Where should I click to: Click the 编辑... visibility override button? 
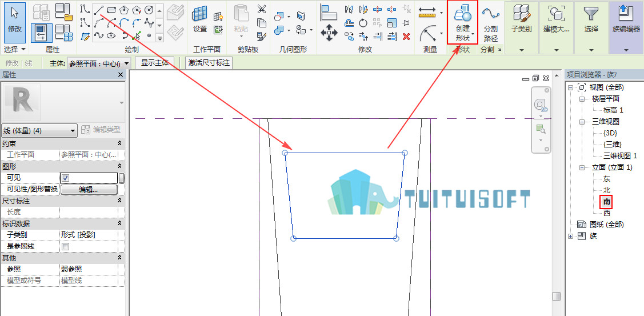point(89,190)
